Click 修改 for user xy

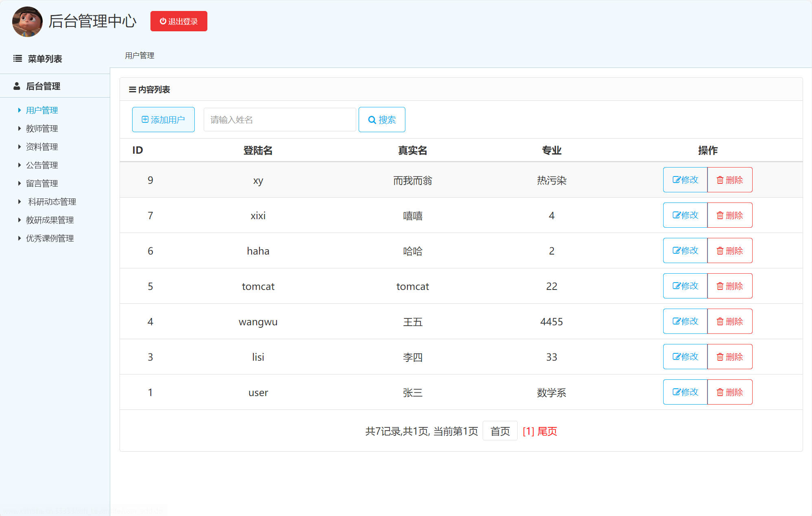[686, 180]
